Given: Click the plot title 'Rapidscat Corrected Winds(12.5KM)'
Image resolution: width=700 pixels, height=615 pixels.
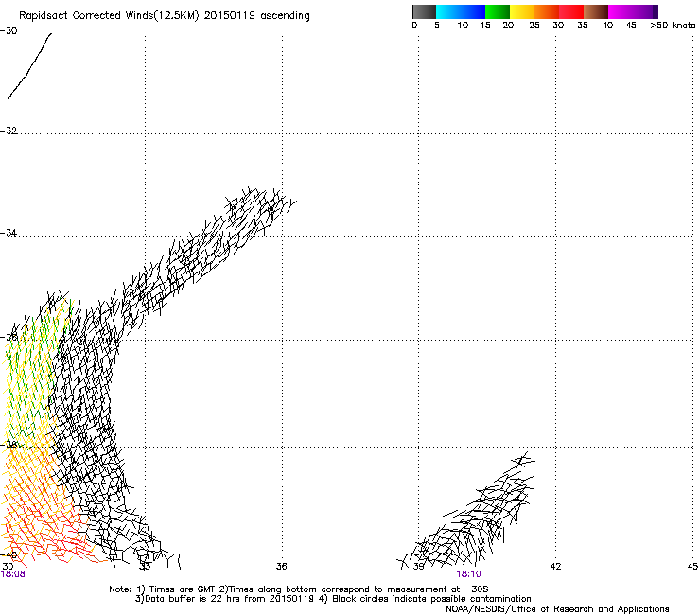Looking at the screenshot, I should tap(109, 16).
